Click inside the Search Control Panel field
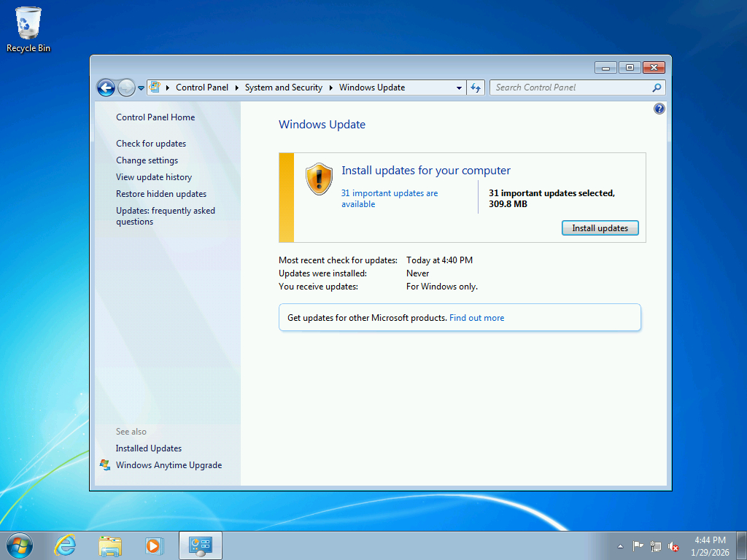 [x=572, y=87]
